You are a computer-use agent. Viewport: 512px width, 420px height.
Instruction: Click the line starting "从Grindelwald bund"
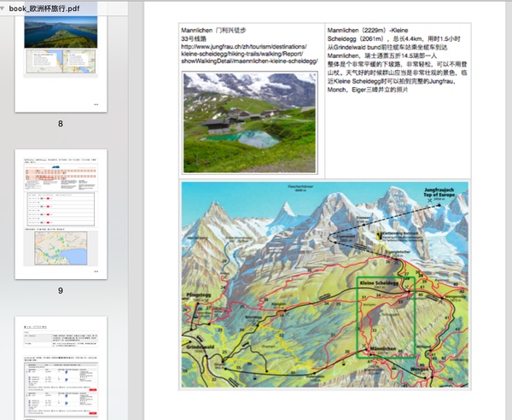(387, 47)
